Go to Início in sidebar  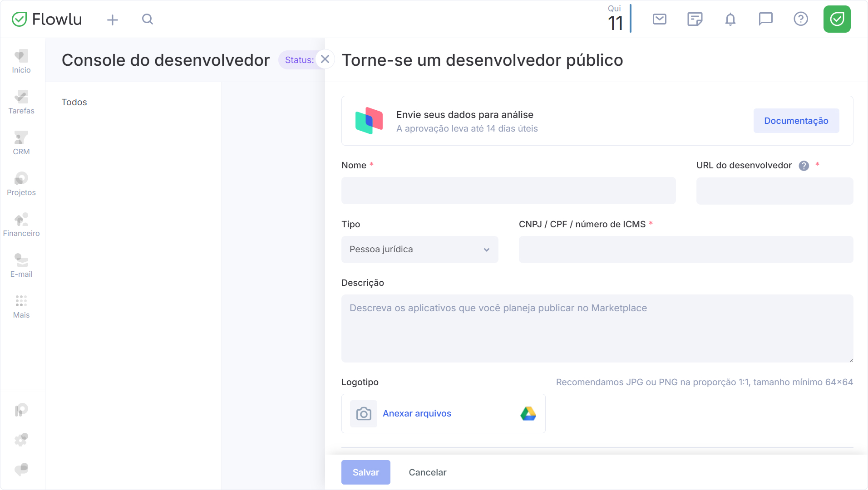coord(21,61)
